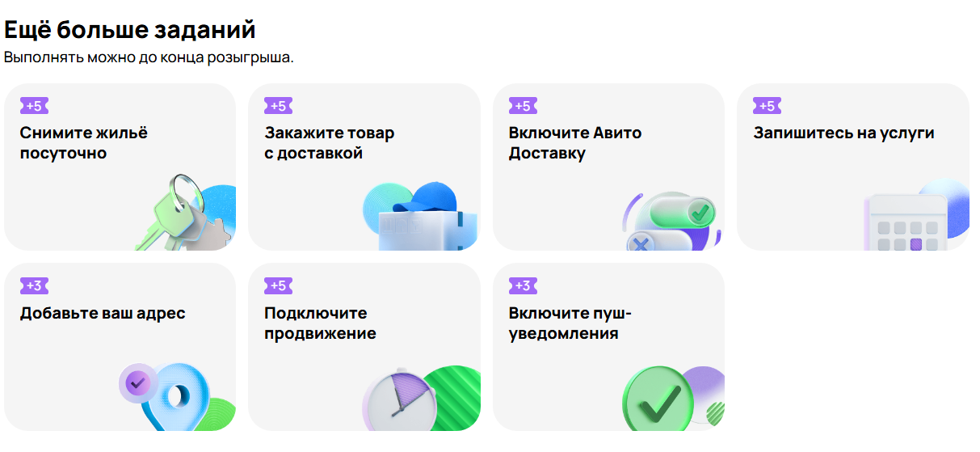
Task: Open the "Добавьте ваш адрес" task card
Action: [x=120, y=347]
